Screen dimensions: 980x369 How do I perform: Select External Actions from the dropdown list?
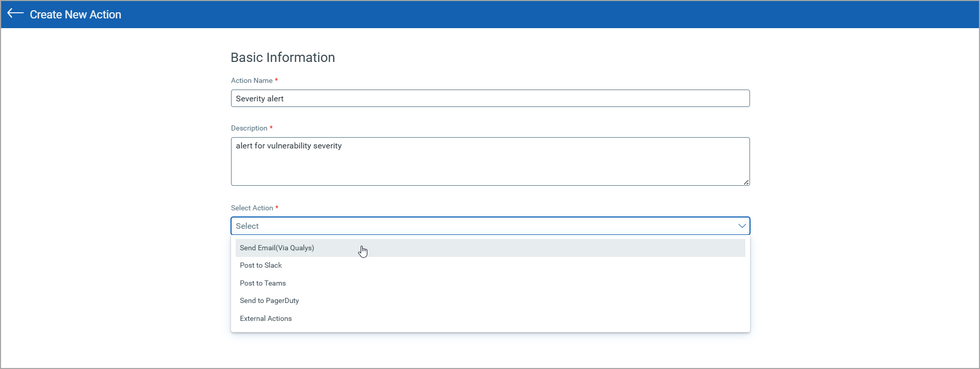point(266,318)
